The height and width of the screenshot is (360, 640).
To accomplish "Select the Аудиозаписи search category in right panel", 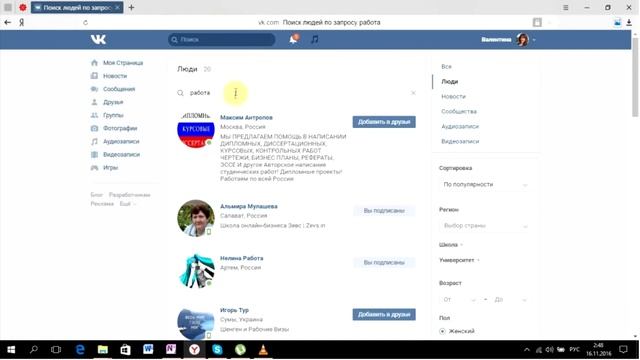I will coord(460,127).
